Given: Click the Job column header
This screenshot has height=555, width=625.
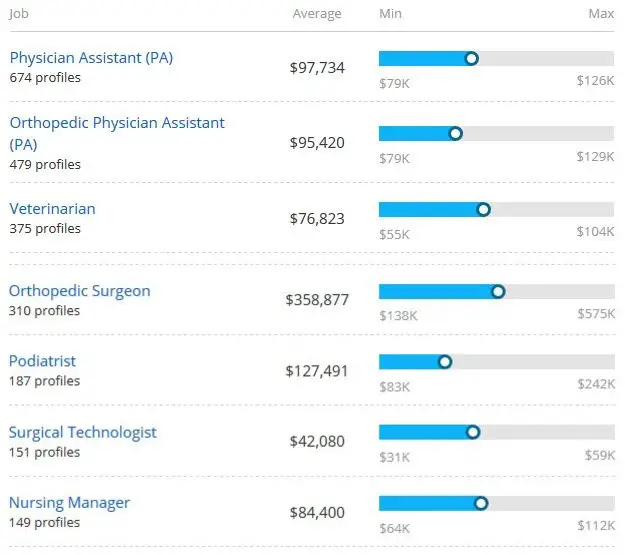Looking at the screenshot, I should click(20, 14).
